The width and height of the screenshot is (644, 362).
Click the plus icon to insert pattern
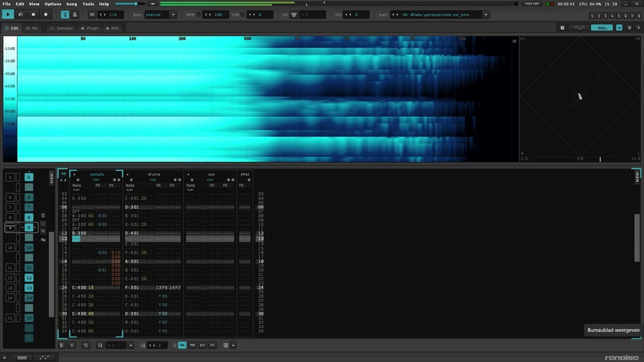coord(43,231)
